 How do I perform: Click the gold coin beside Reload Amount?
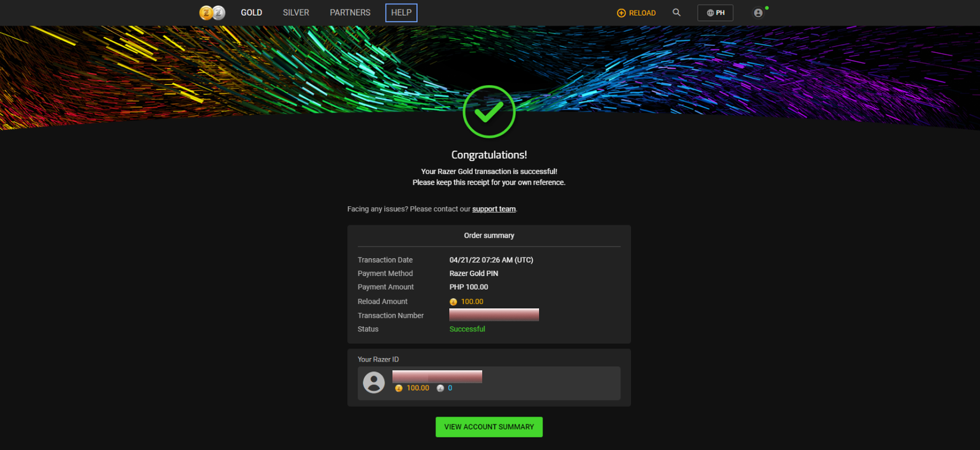453,302
